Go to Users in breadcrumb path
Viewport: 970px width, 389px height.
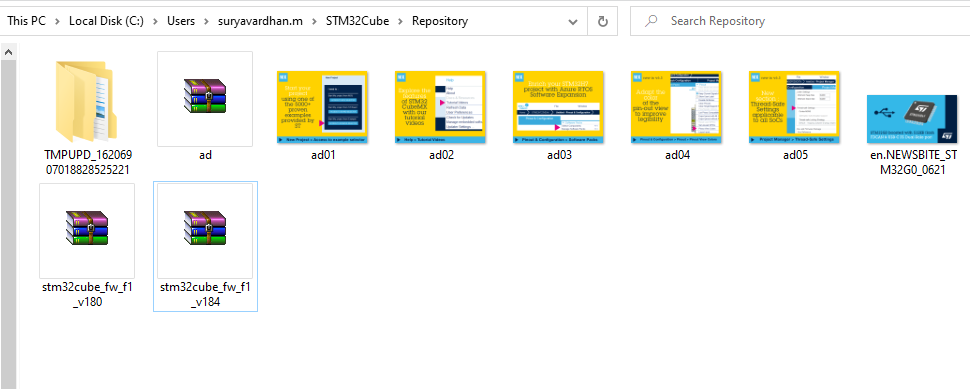coord(181,21)
